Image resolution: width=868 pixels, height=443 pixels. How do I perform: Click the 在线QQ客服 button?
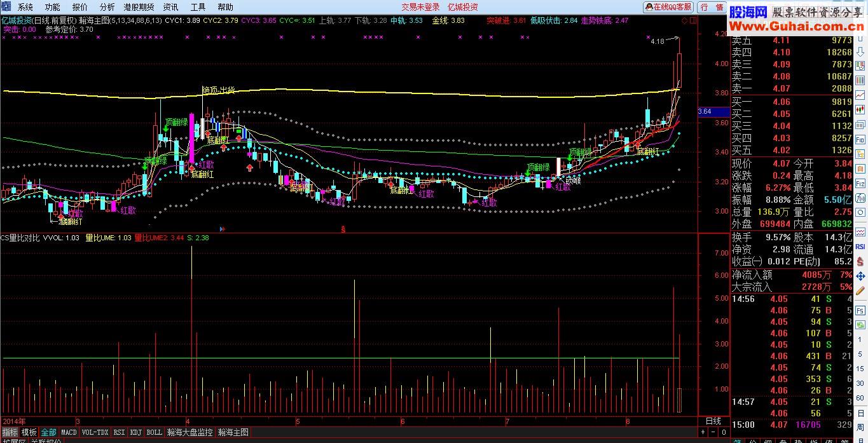668,7
